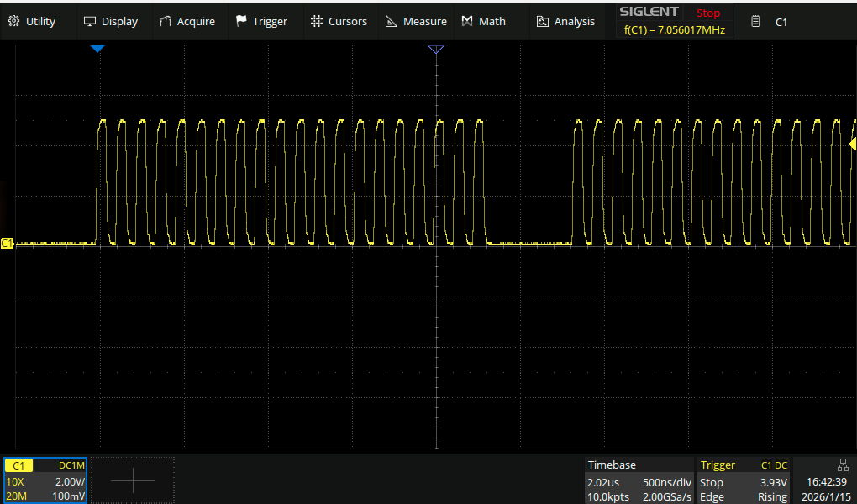Viewport: 857px width, 504px height.
Task: Open the Timebase settings panel
Action: point(639,480)
